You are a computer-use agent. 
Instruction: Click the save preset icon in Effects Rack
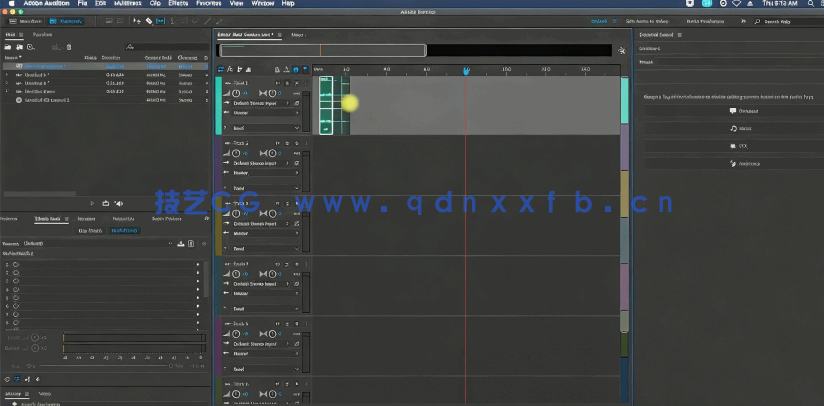coord(180,243)
